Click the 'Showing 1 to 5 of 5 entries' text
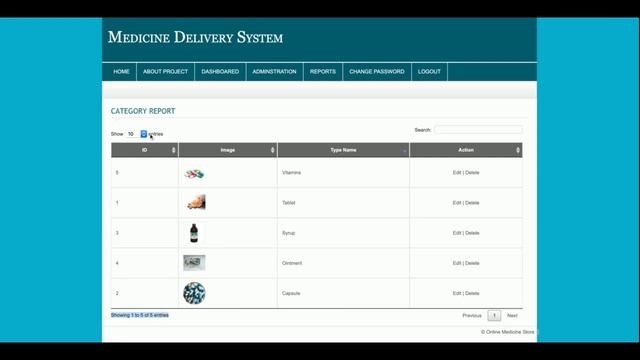 pos(140,315)
